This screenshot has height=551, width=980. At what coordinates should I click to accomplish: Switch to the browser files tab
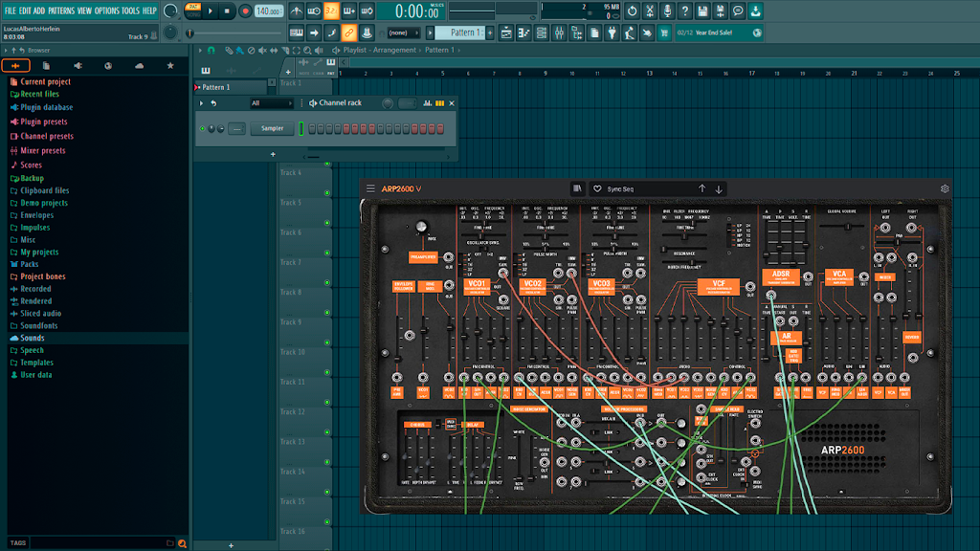click(x=46, y=66)
